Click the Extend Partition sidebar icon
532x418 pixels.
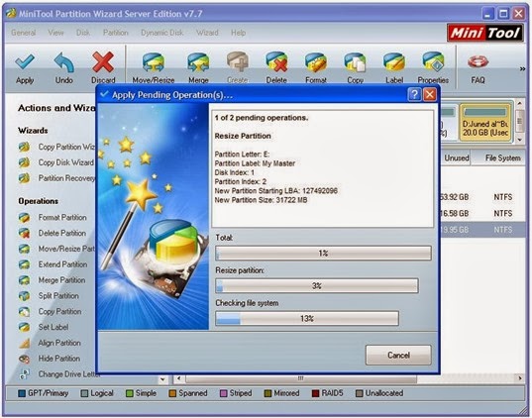[x=24, y=264]
